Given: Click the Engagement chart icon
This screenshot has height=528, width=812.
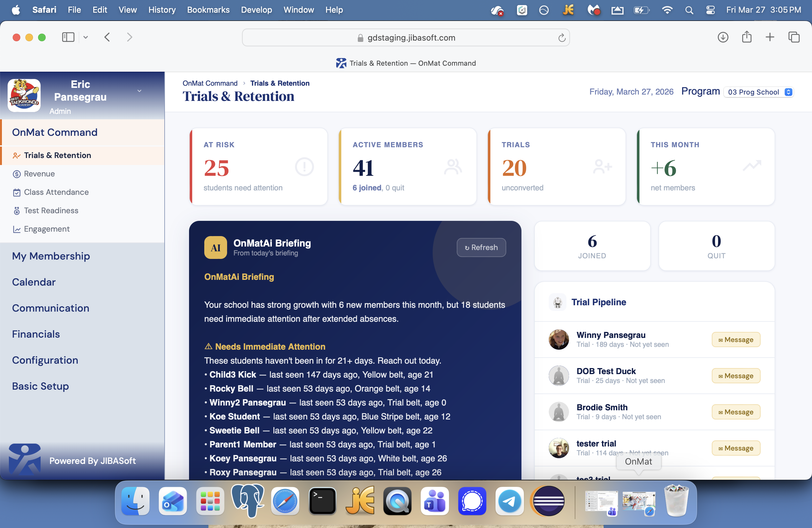Looking at the screenshot, I should [16, 229].
